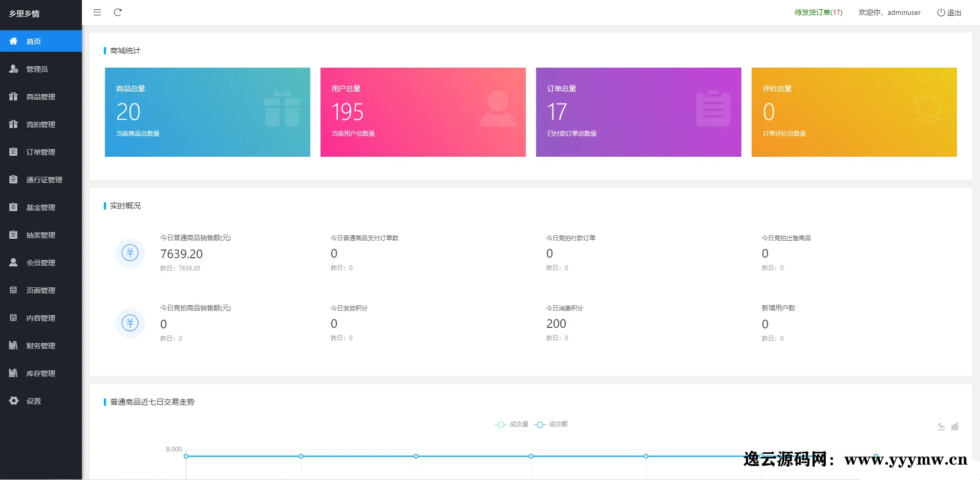Click the 今日普通商品支付订单数 label
Screen dimensions: 980x480
pos(365,238)
